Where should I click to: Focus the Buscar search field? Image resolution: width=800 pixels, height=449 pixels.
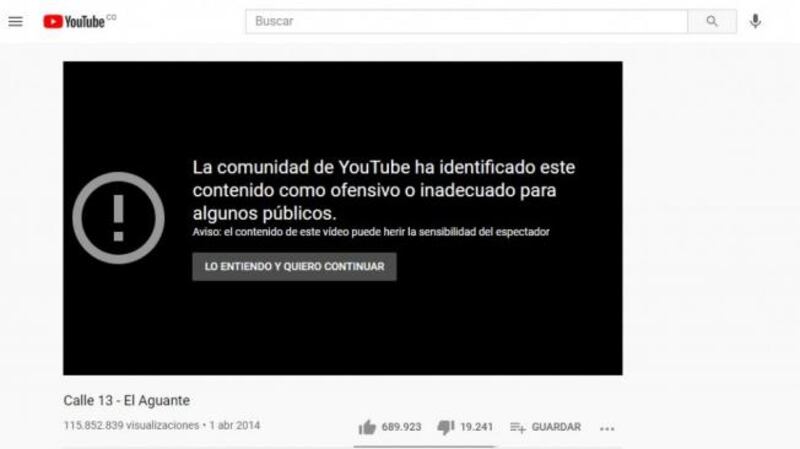coord(466,21)
